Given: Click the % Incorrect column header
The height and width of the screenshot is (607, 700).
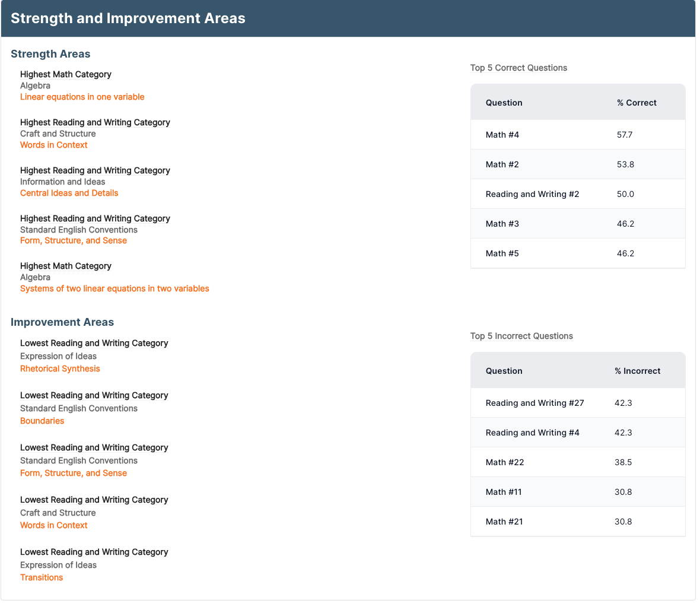Looking at the screenshot, I should (x=637, y=371).
